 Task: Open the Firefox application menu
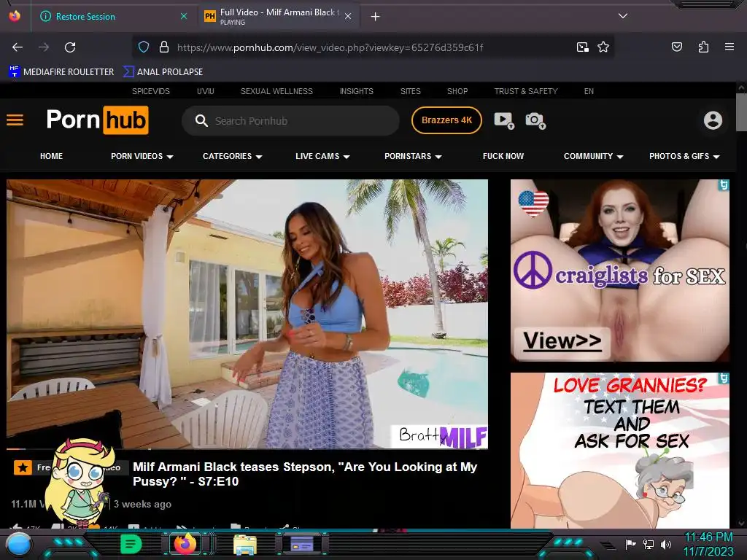click(x=729, y=47)
